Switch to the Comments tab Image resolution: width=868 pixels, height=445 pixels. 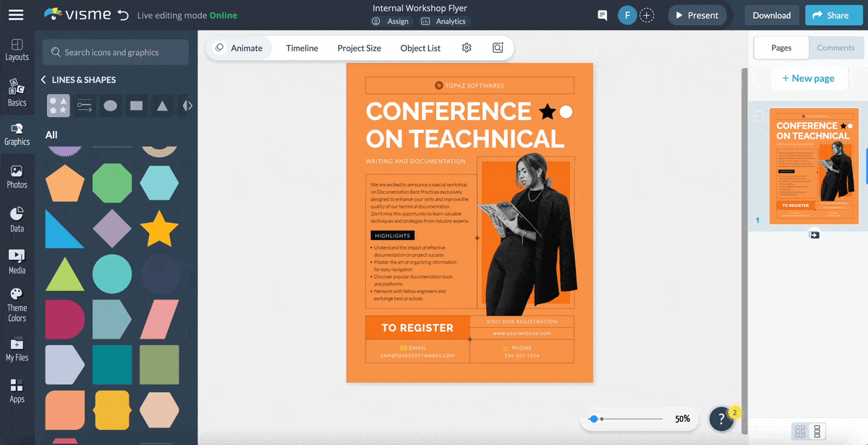pos(836,48)
